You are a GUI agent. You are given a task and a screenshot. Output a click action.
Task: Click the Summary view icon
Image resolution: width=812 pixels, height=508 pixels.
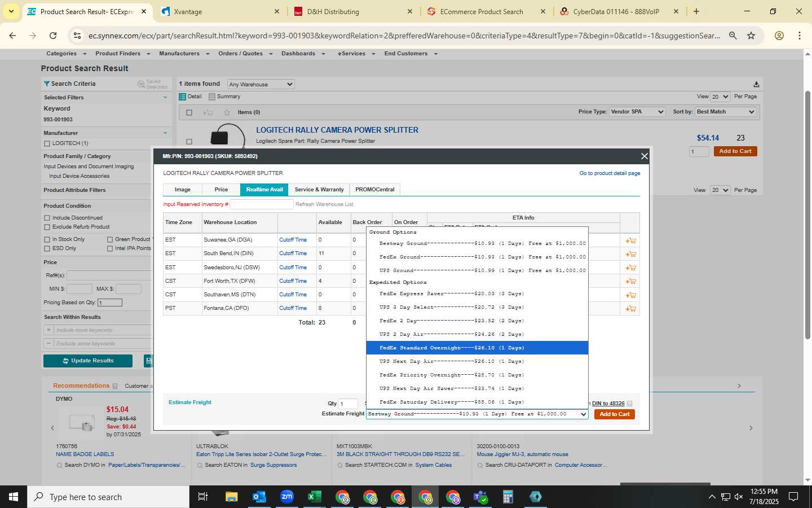[212, 97]
